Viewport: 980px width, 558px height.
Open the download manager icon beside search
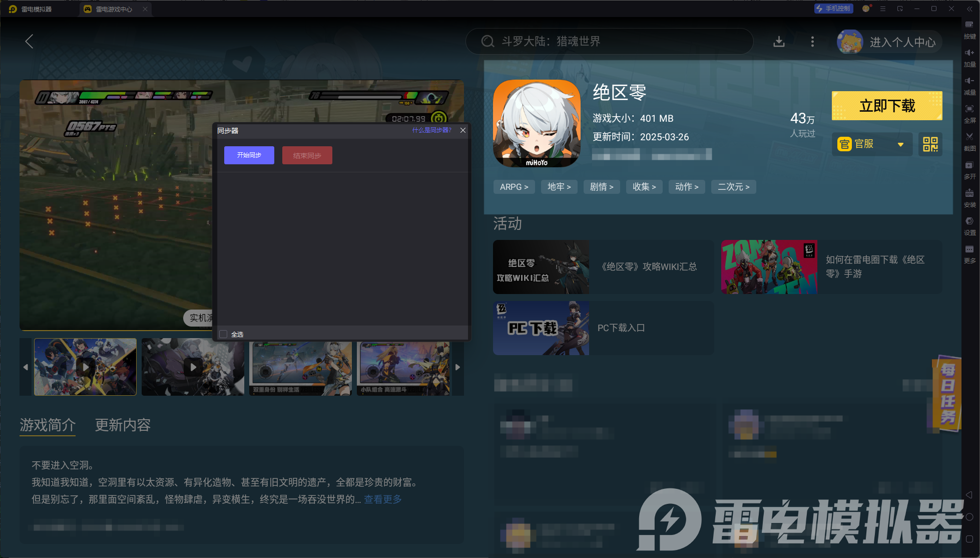point(779,42)
